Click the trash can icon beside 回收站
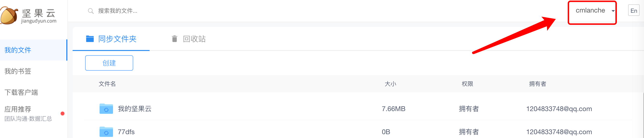644x138 pixels. coord(175,39)
